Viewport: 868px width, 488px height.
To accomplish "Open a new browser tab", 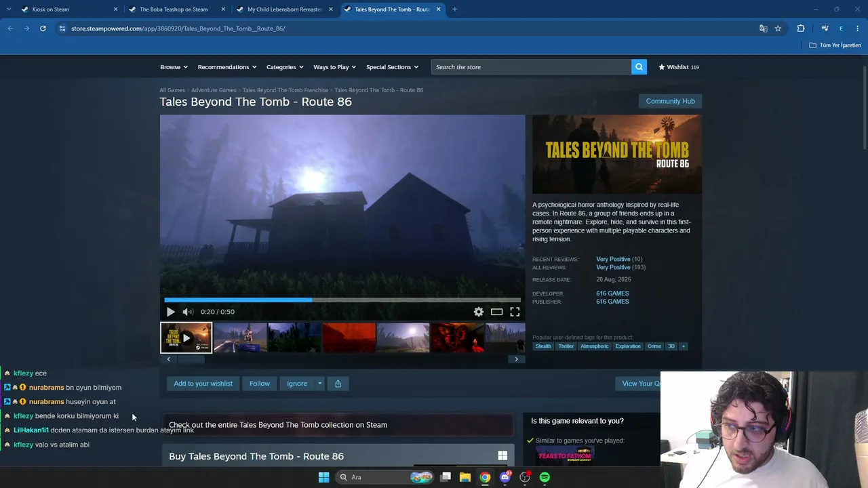I will pyautogui.click(x=454, y=9).
